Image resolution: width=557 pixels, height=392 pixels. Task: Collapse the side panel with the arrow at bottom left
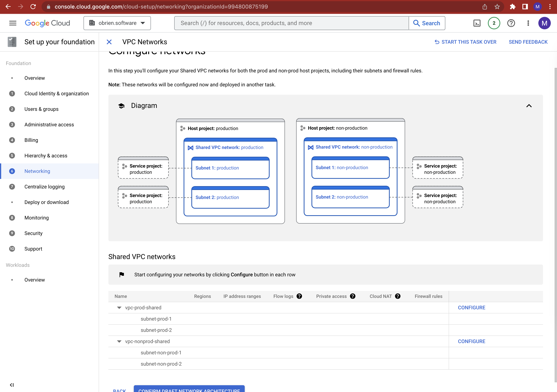pyautogui.click(x=12, y=385)
